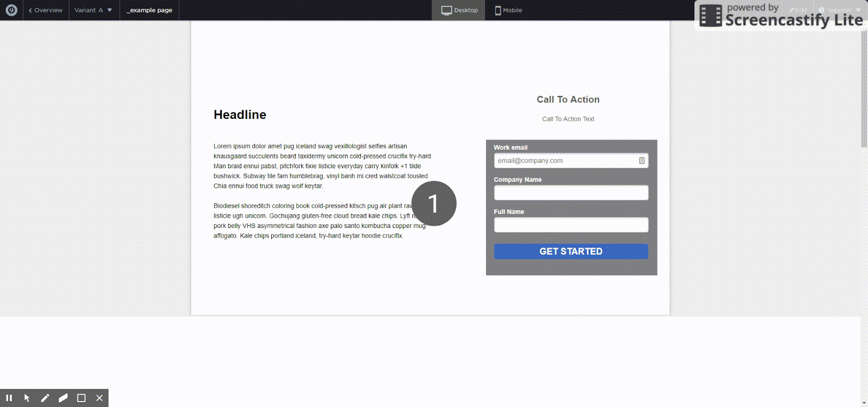Viewport: 868px width, 407px height.
Task: Select the pen drawing tool
Action: pyautogui.click(x=45, y=398)
